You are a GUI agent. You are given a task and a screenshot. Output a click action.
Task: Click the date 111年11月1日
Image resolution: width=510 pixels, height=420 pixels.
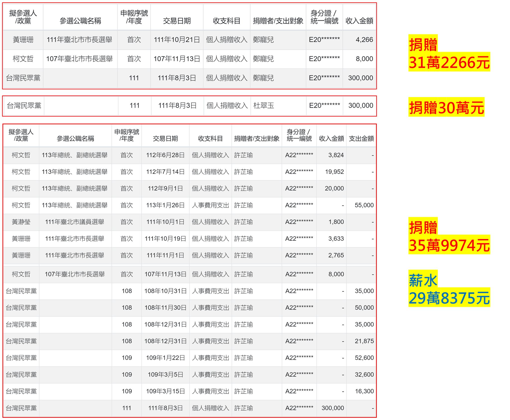165,255
